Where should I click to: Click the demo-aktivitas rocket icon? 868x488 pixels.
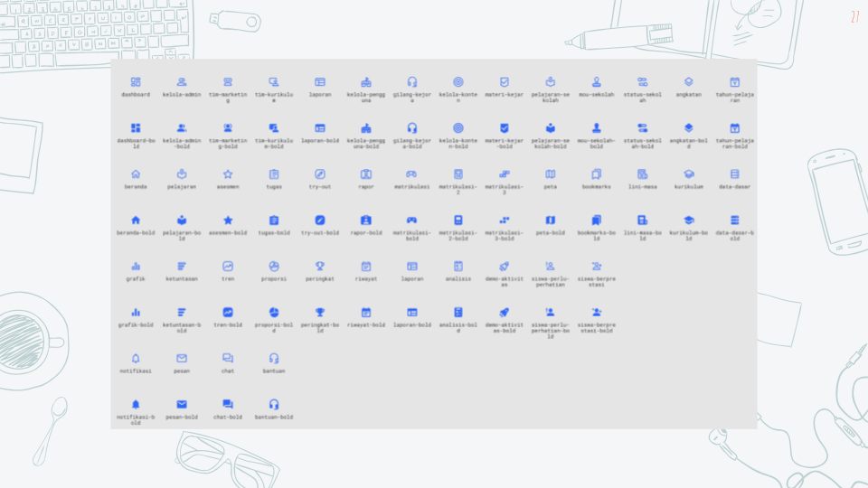click(x=505, y=266)
